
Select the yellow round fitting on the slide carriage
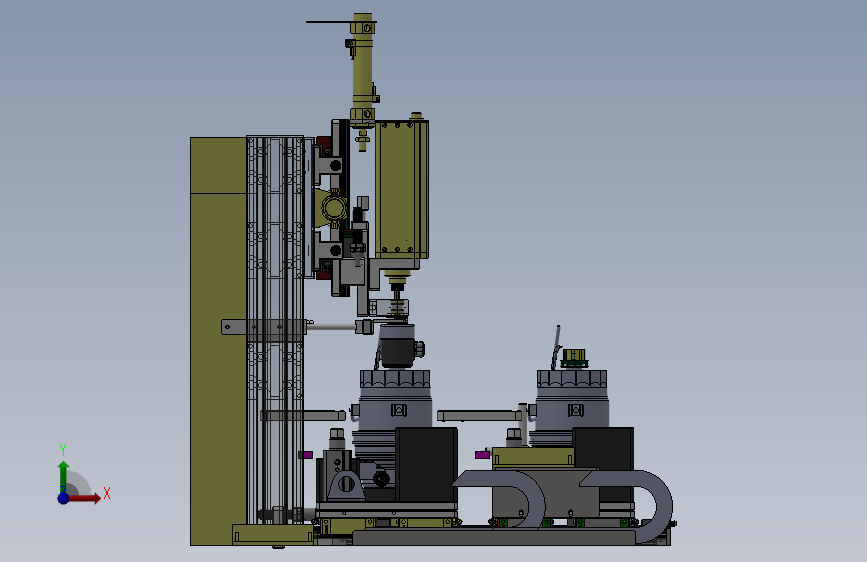[x=333, y=208]
